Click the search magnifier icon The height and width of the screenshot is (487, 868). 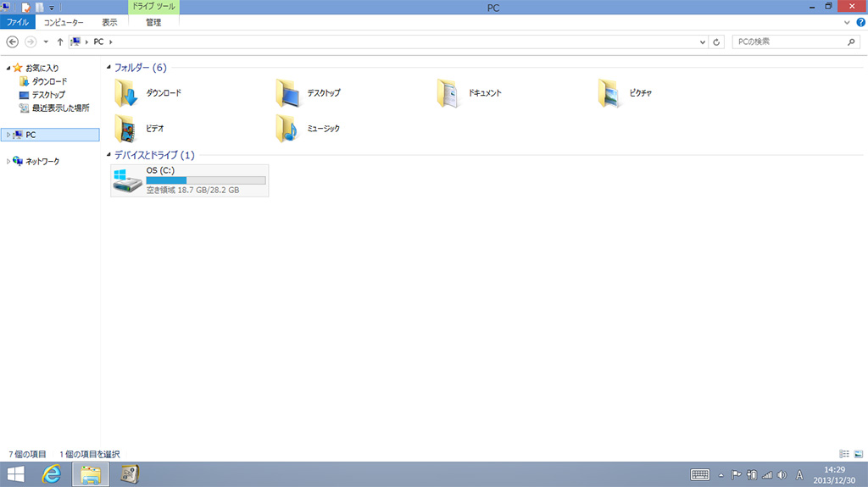851,42
